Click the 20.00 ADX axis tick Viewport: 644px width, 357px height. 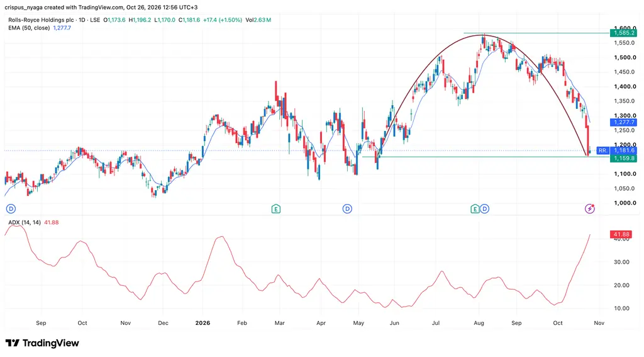click(x=621, y=285)
